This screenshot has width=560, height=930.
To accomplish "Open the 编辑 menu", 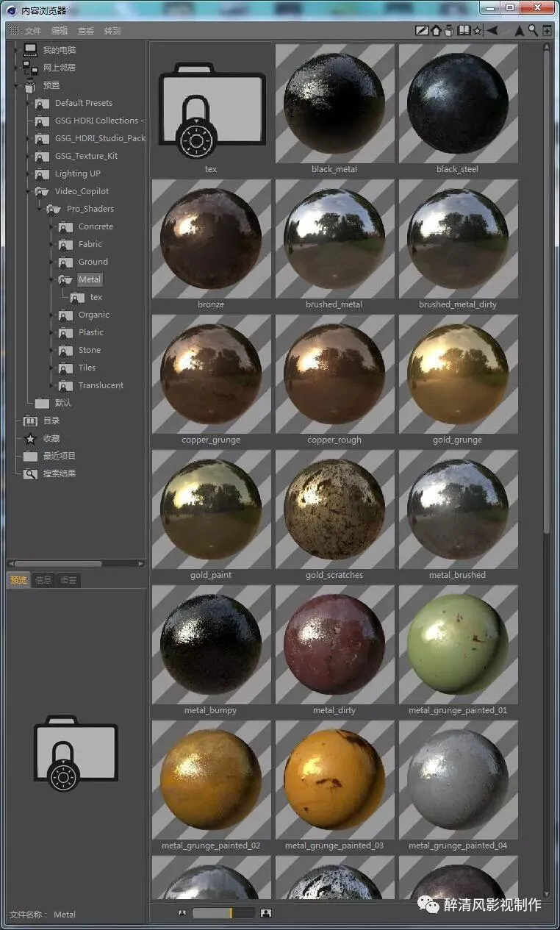I will (x=60, y=31).
